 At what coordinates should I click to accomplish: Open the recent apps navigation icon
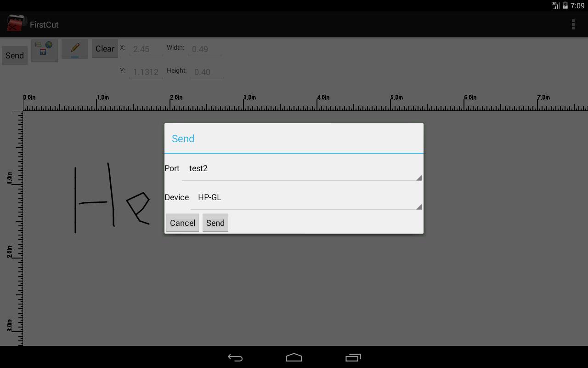353,357
